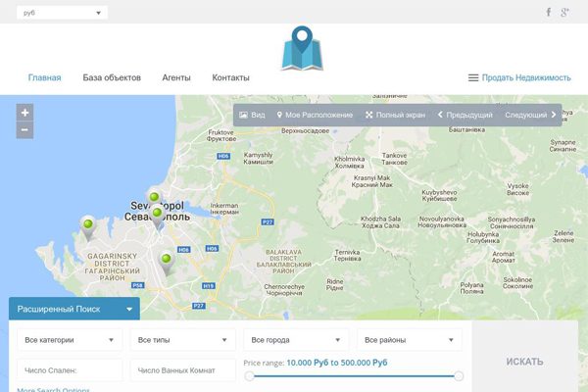Image resolution: width=588 pixels, height=392 pixels.
Task: Click the Balaklava District label on map
Action: tap(283, 261)
